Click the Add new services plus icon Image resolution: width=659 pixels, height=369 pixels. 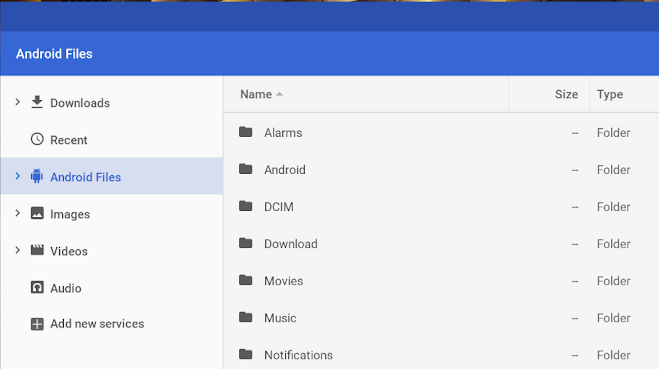click(x=37, y=324)
